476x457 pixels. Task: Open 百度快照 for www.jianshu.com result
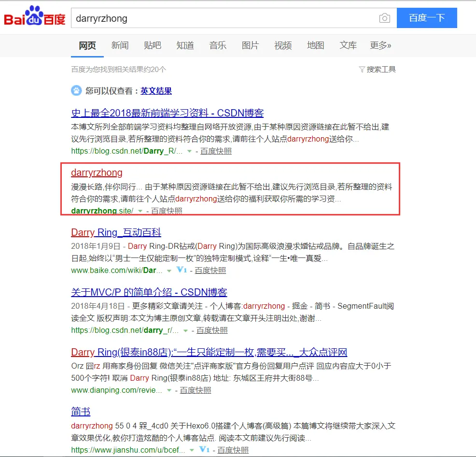(233, 450)
